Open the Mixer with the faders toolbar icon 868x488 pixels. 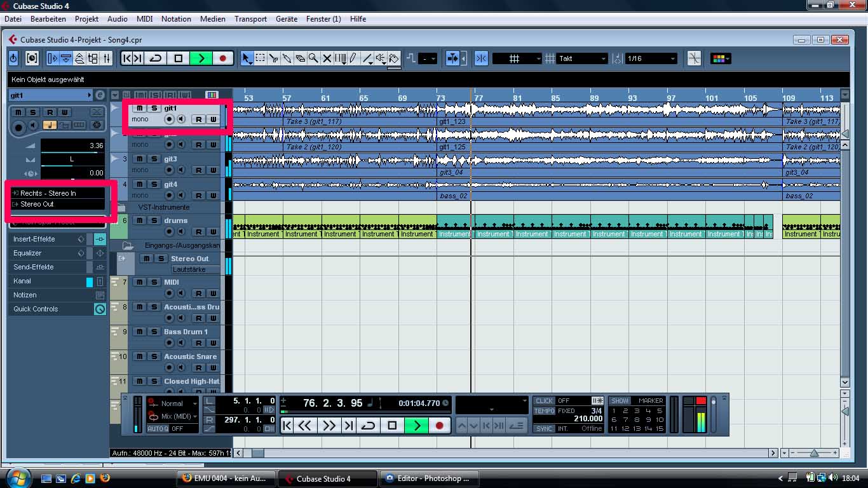click(106, 58)
